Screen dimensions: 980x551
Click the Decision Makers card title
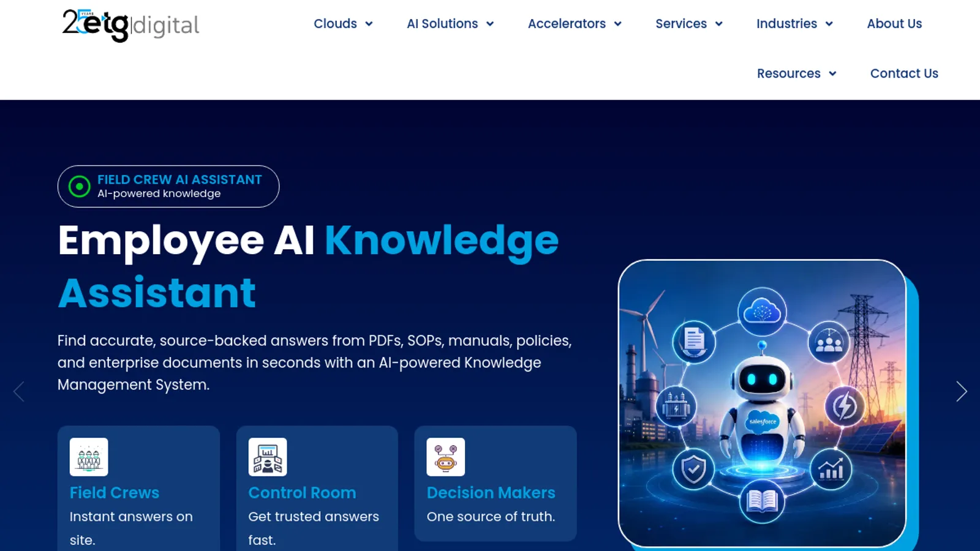click(x=491, y=493)
